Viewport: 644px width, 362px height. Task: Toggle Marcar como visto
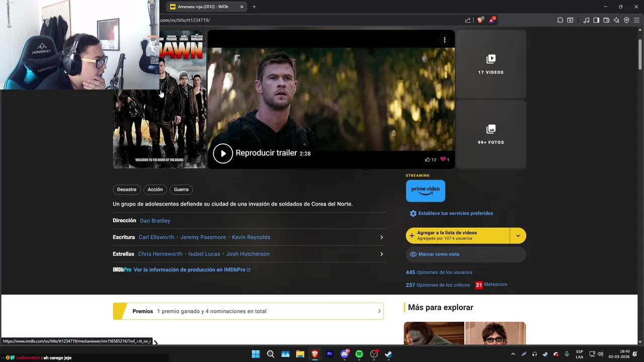click(x=466, y=254)
